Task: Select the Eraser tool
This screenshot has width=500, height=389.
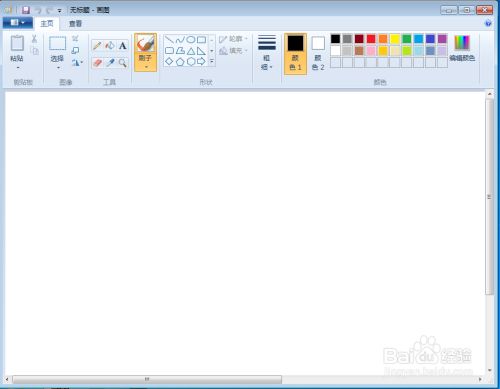Action: [x=97, y=62]
